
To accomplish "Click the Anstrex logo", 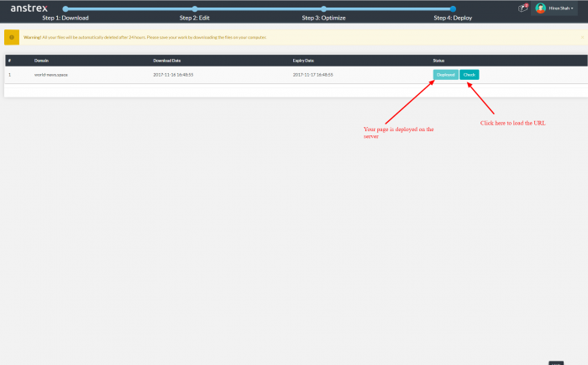I will point(28,8).
